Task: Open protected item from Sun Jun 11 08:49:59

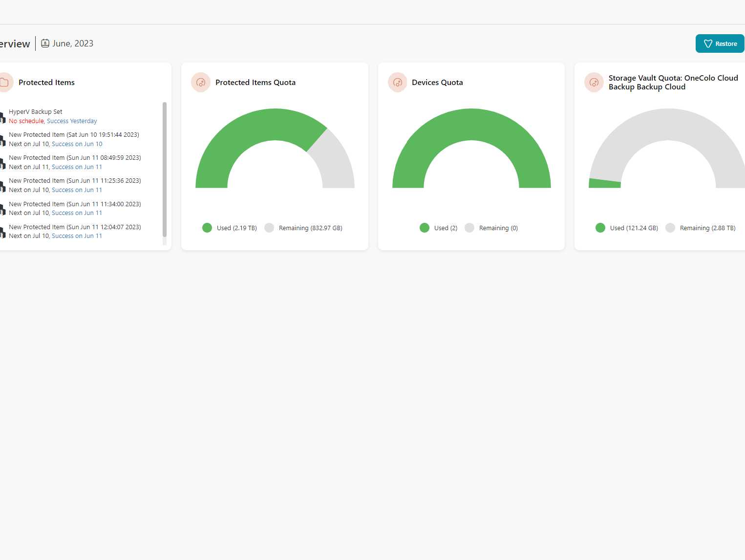Action: 75,158
